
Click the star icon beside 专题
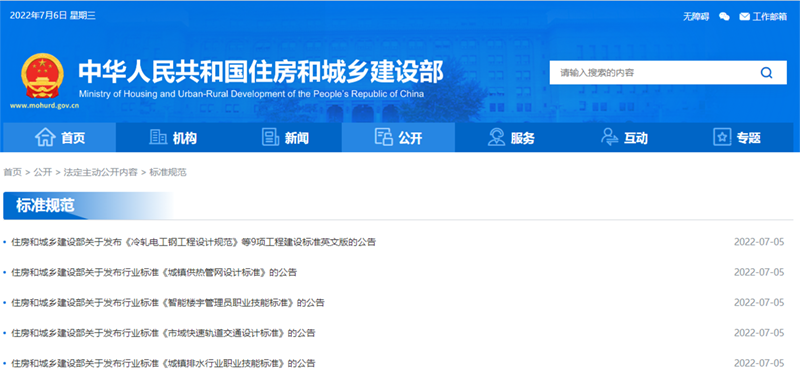click(x=722, y=137)
